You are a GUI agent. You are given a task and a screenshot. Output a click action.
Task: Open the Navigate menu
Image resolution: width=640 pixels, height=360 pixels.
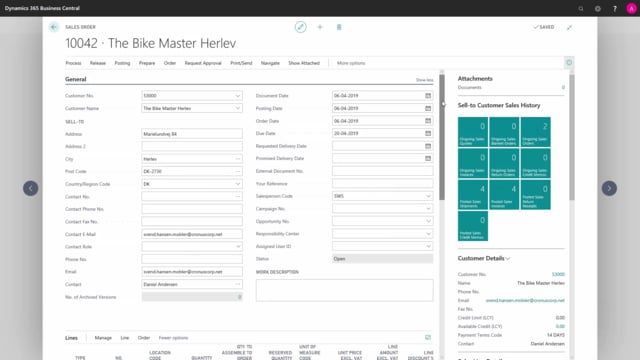point(270,63)
